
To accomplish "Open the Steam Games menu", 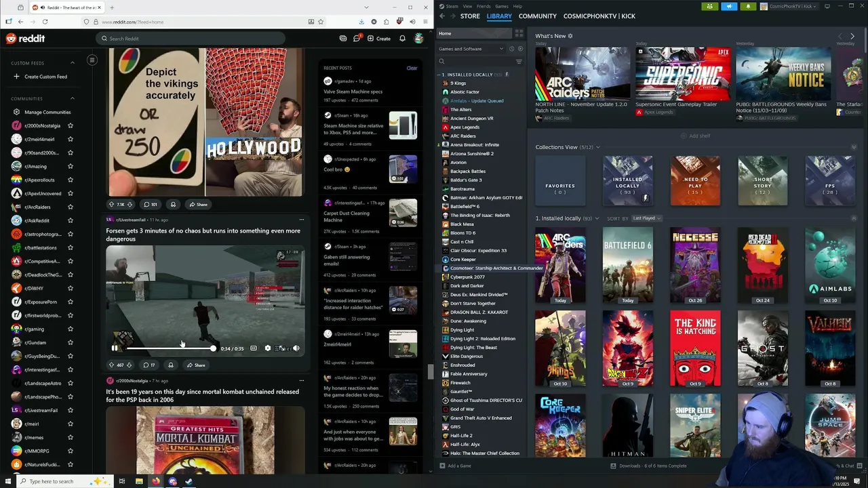I will coord(502,6).
